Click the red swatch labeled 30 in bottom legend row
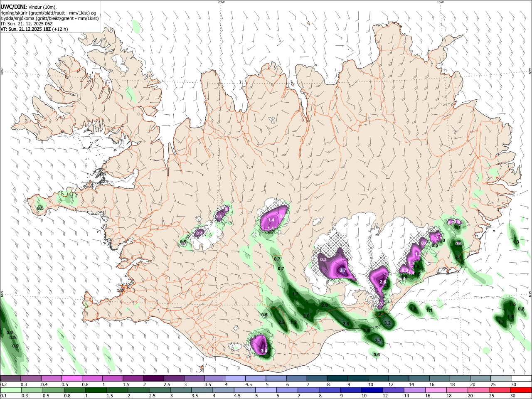The height and width of the screenshot is (399, 532). coord(521,390)
